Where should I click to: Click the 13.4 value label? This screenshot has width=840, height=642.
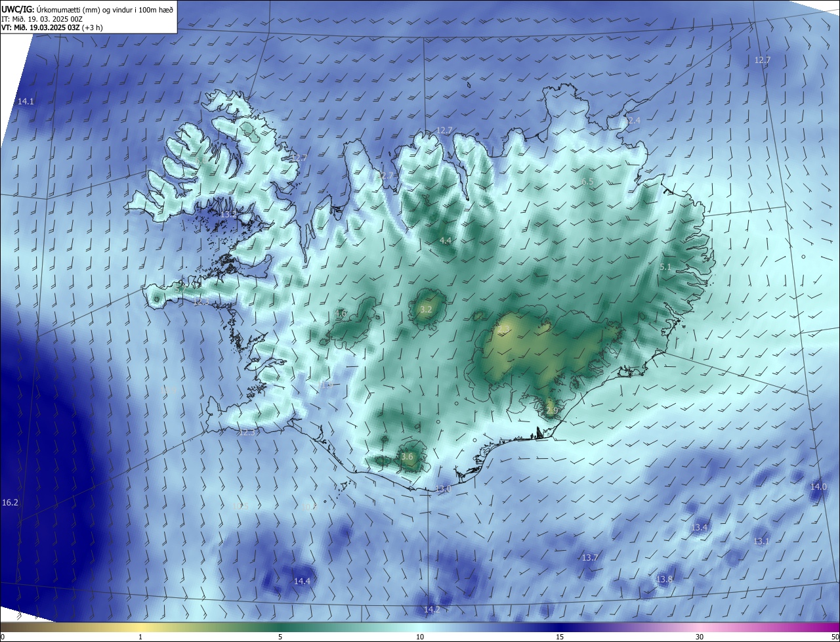700,528
